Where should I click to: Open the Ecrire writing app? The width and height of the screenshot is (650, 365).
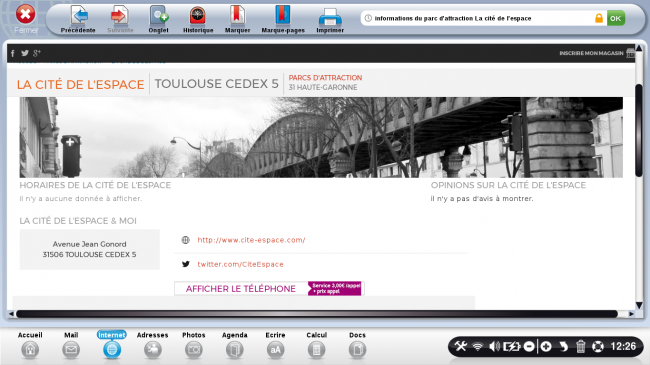[x=275, y=345]
